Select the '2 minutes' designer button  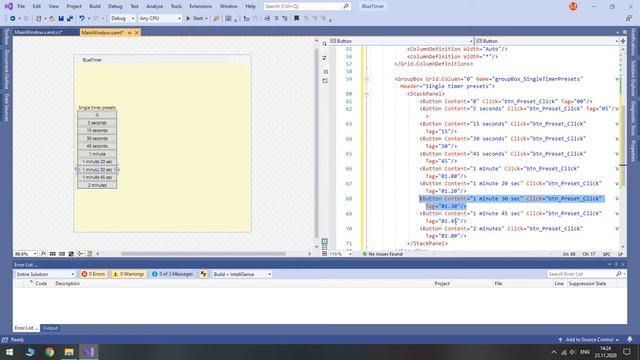coord(97,185)
